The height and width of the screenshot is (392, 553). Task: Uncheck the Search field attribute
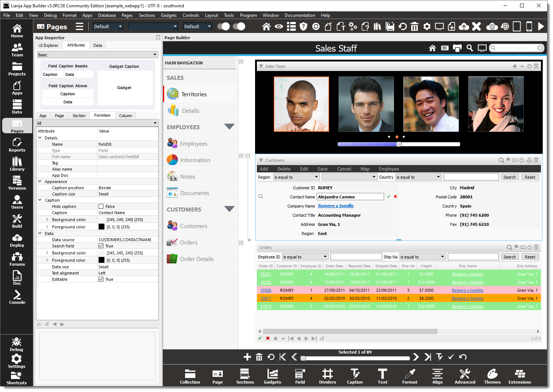[101, 246]
